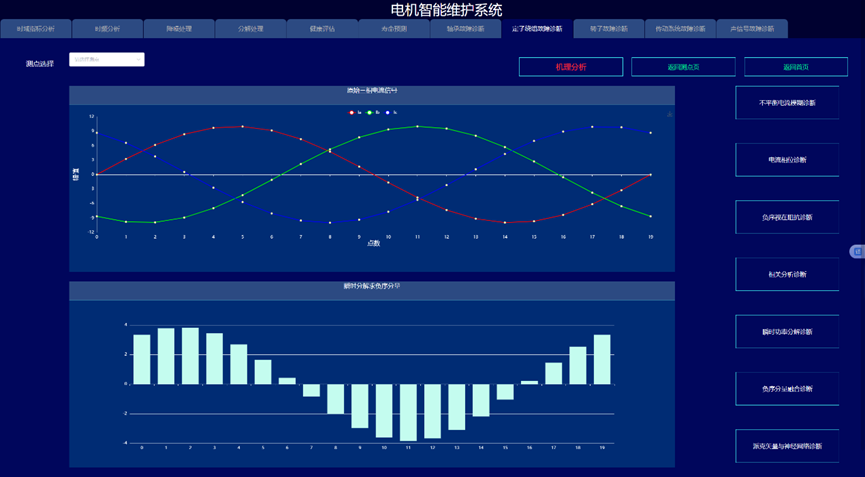
Task: Switch to the 时域指标分析 tab
Action: 43,29
